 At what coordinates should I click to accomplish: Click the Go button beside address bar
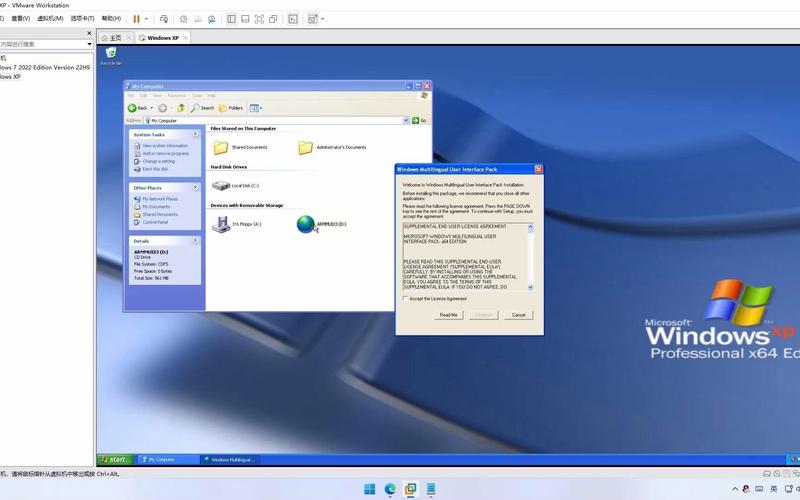419,120
